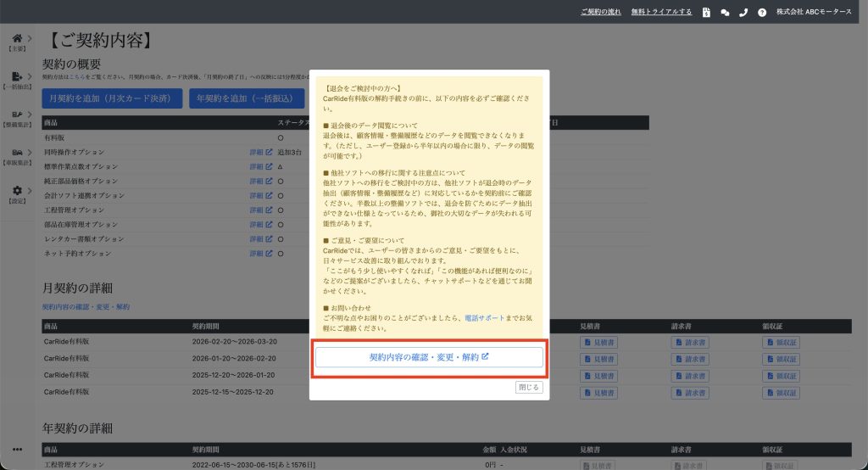Expand the chevron beside the 設定 gear icon
This screenshot has height=470, width=868.
(x=30, y=191)
